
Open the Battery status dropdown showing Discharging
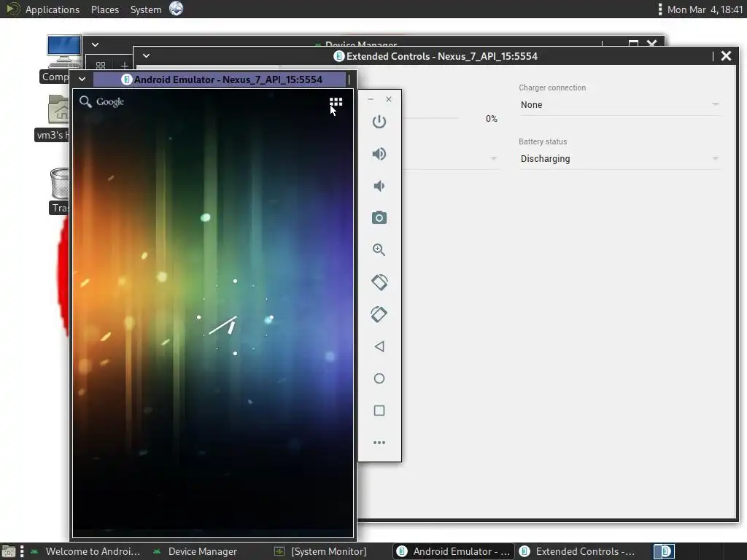coord(620,158)
